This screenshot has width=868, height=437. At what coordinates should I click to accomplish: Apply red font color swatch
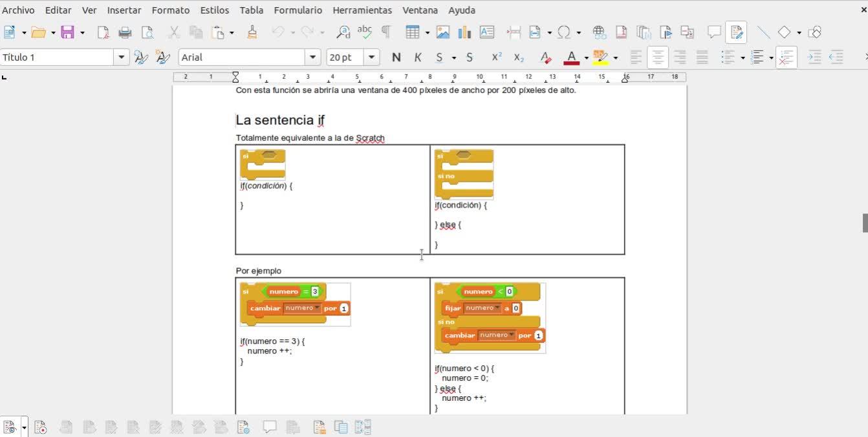tap(571, 58)
